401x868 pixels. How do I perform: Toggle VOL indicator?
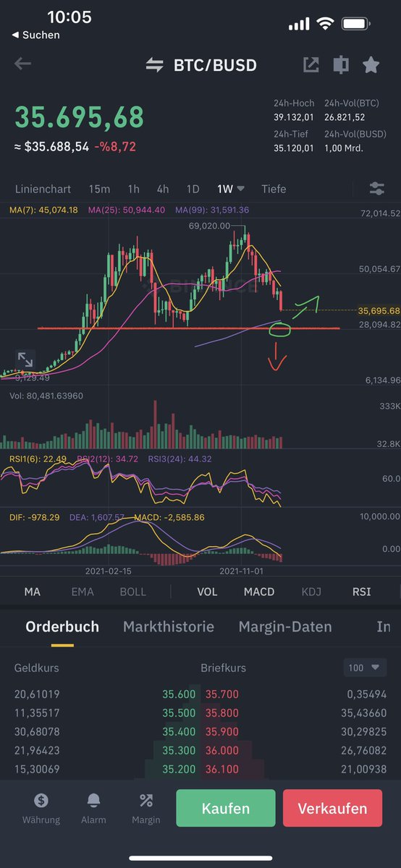[207, 592]
